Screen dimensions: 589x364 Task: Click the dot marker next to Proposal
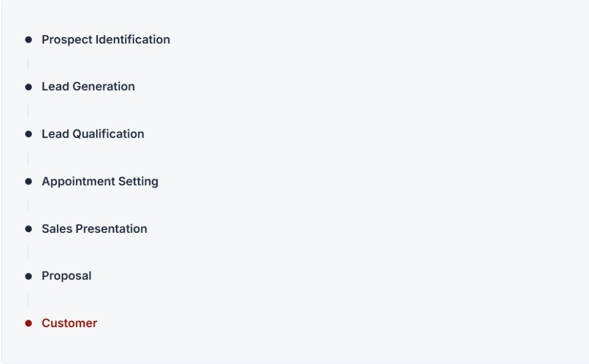[x=29, y=276]
